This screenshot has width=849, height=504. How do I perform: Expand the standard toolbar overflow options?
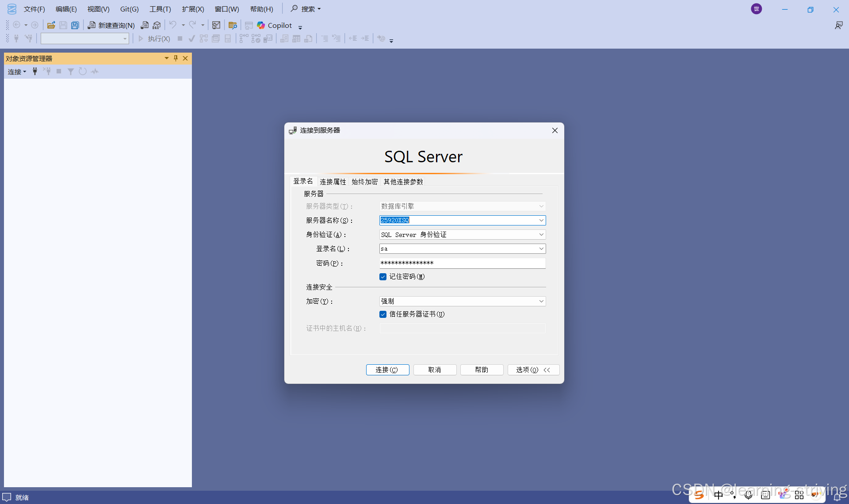pyautogui.click(x=300, y=27)
